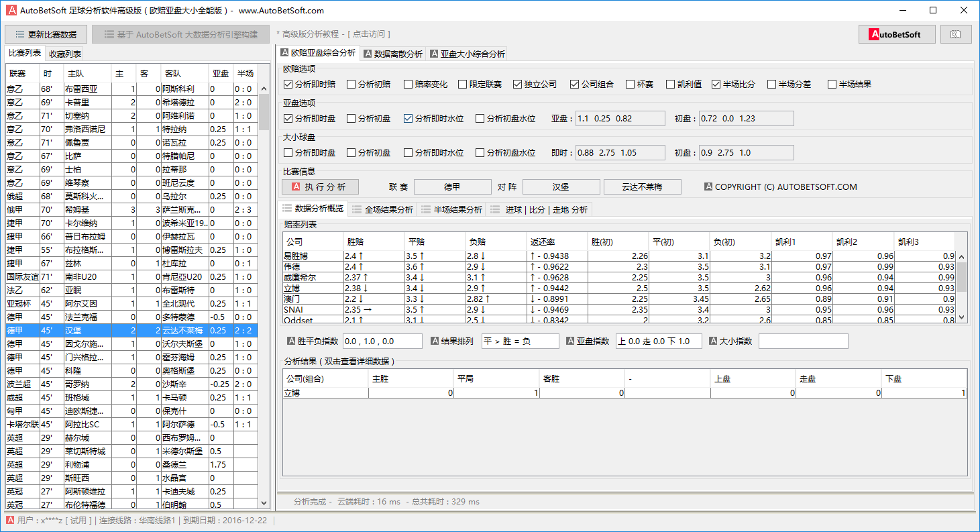Select the 布雷西亚 vs 阿斯科利 match row

pyautogui.click(x=131, y=89)
